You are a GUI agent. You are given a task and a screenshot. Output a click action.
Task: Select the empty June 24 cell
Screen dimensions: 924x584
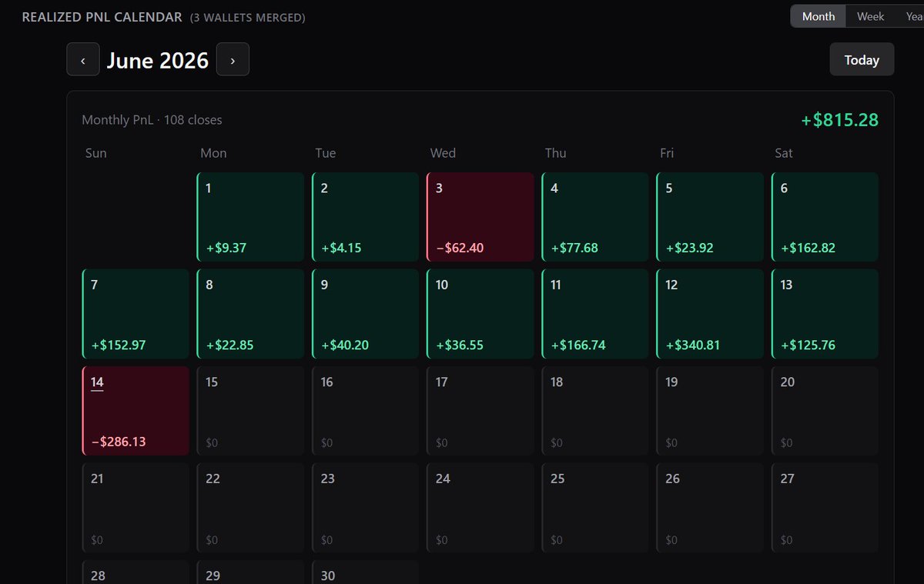coord(480,508)
